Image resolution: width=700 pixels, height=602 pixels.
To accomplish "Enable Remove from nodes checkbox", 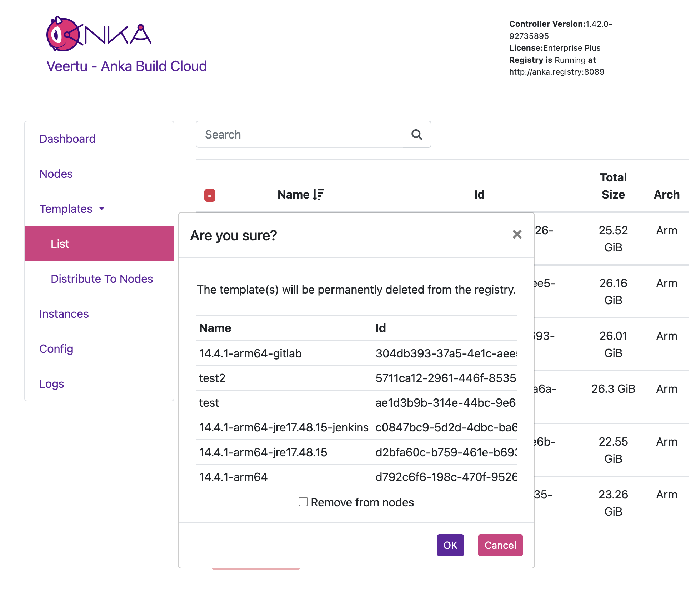I will pyautogui.click(x=303, y=502).
